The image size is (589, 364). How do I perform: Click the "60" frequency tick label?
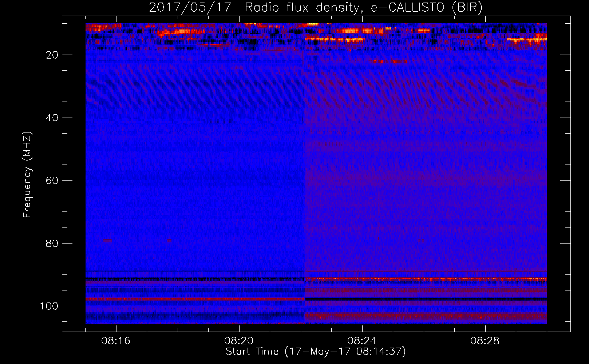click(x=52, y=181)
